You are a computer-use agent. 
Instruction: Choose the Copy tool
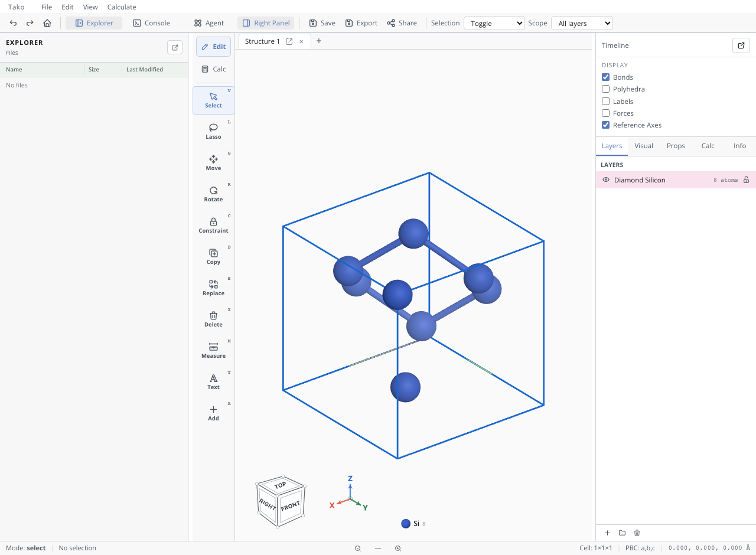pyautogui.click(x=213, y=257)
